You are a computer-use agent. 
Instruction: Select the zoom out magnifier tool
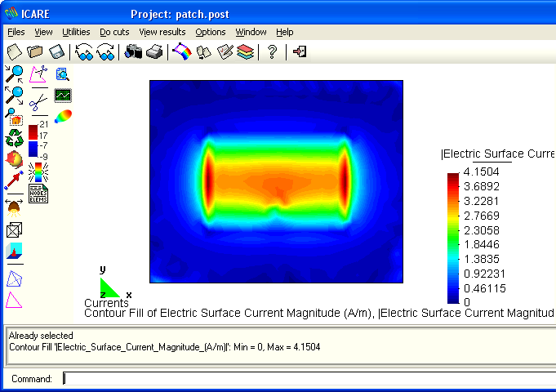(x=14, y=96)
